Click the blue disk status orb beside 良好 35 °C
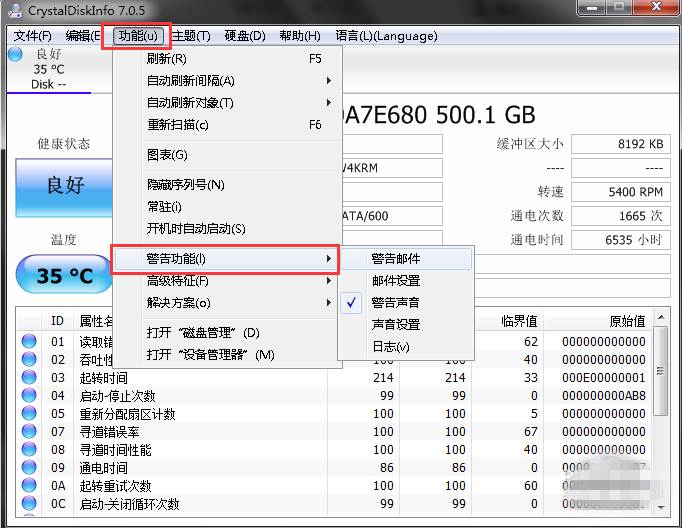Image resolution: width=682 pixels, height=528 pixels. 15,54
